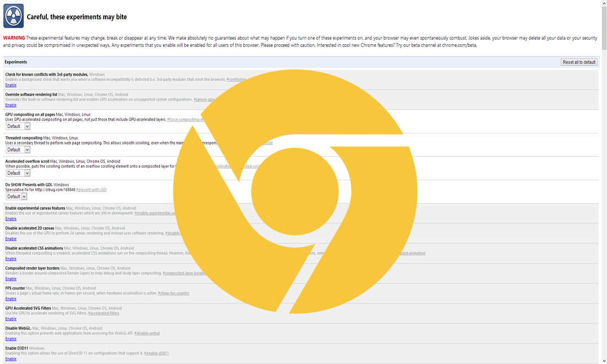Viewport: 607px width, 364px height.
Task: Click 'GPU compositing on all pages' title
Action: pos(30,115)
